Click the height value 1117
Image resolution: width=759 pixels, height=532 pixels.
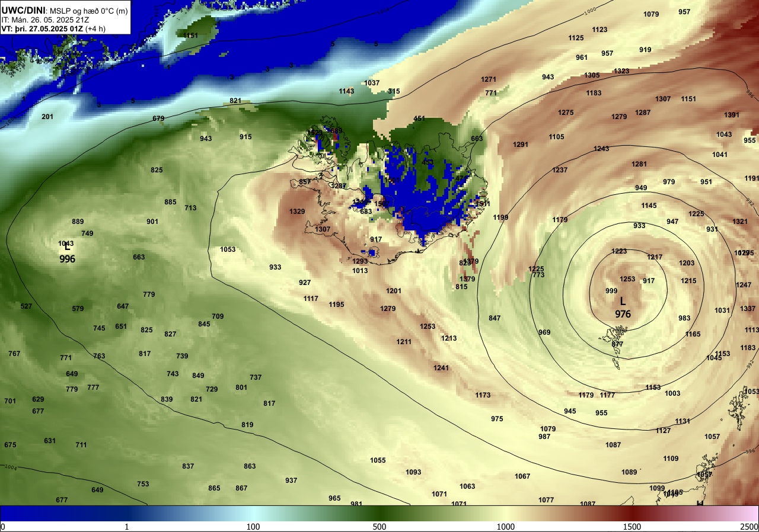(x=311, y=299)
